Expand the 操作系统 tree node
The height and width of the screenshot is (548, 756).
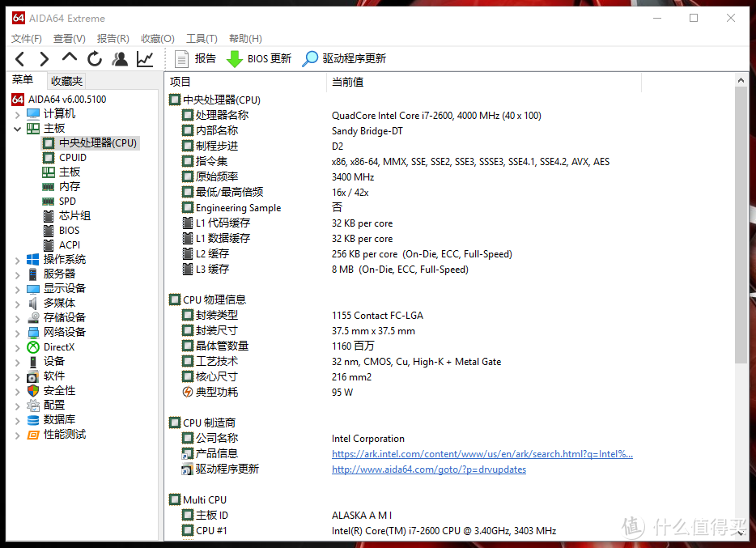tap(17, 261)
